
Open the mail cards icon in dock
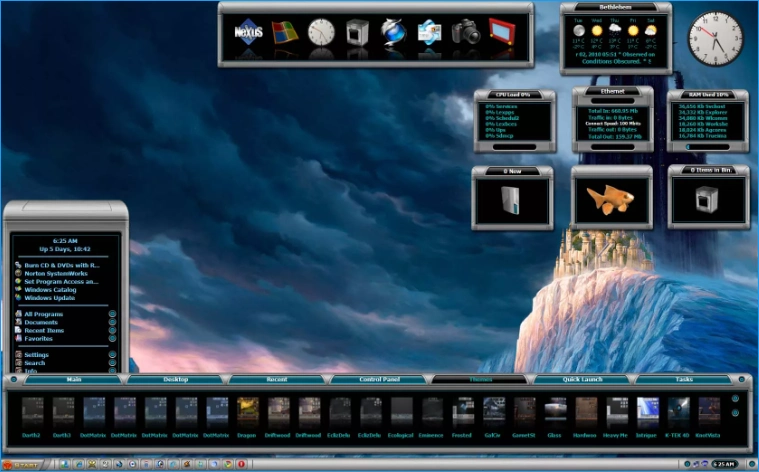429,32
